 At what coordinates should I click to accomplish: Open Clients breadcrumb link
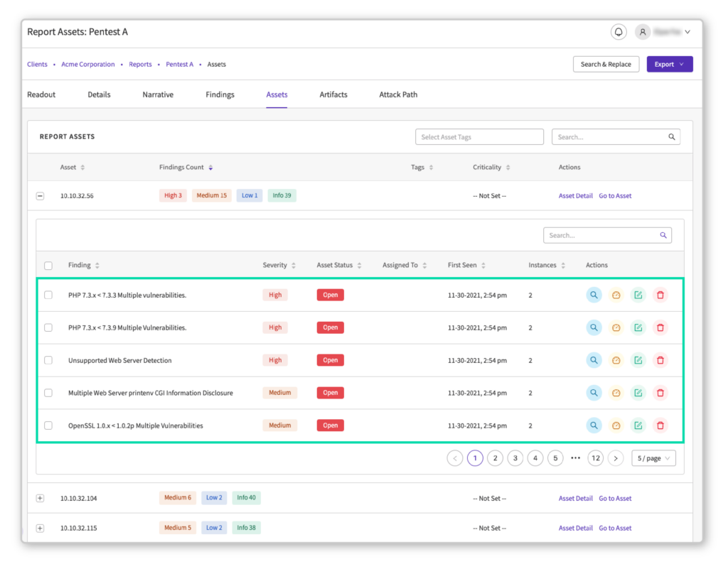37,65
